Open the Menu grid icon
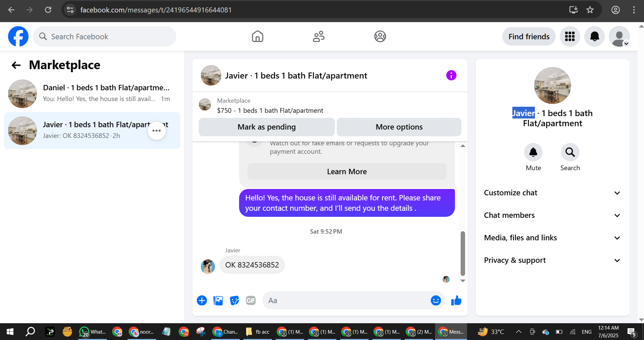644x340 pixels. pos(570,37)
